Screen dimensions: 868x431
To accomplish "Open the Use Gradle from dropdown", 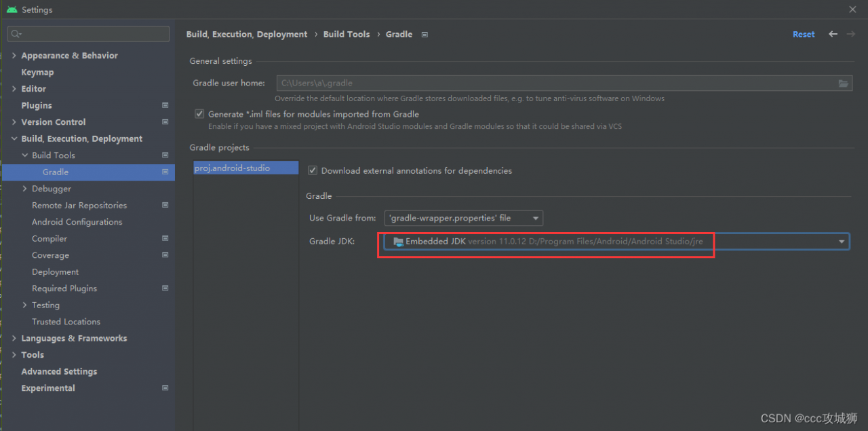I will tap(464, 218).
